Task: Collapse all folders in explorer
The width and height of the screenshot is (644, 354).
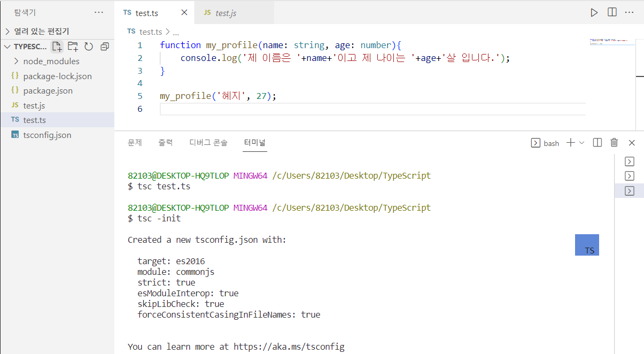Action: point(105,47)
